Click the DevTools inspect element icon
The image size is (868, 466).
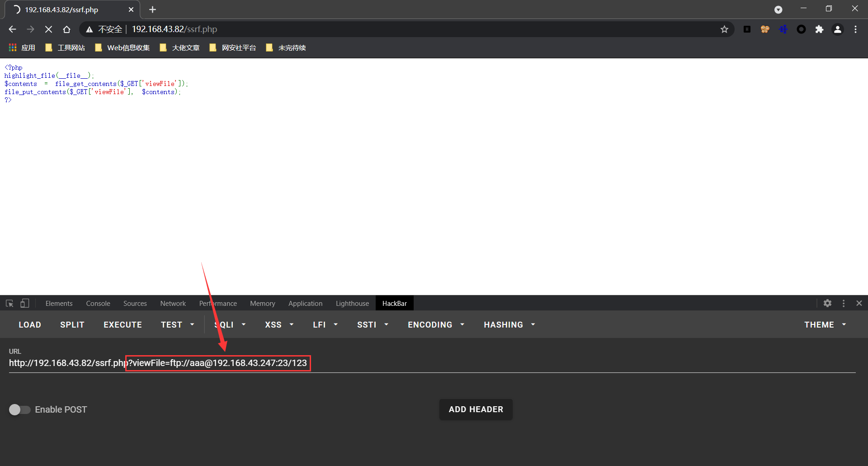coord(9,304)
